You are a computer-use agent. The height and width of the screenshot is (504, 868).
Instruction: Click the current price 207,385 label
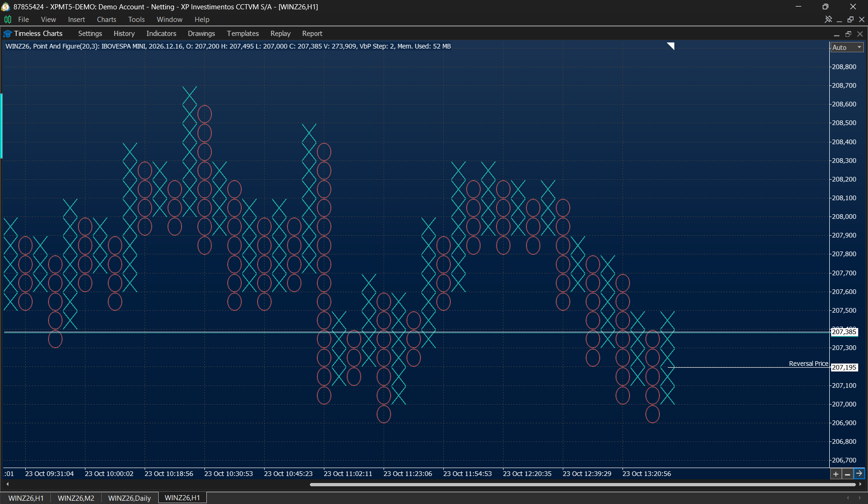coord(845,332)
